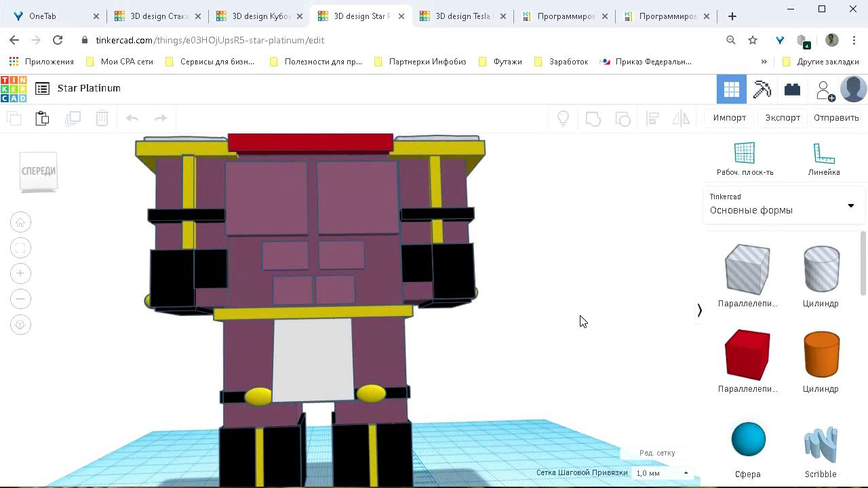Open the Заработок bookmark folder
868x488 pixels.
[561, 62]
